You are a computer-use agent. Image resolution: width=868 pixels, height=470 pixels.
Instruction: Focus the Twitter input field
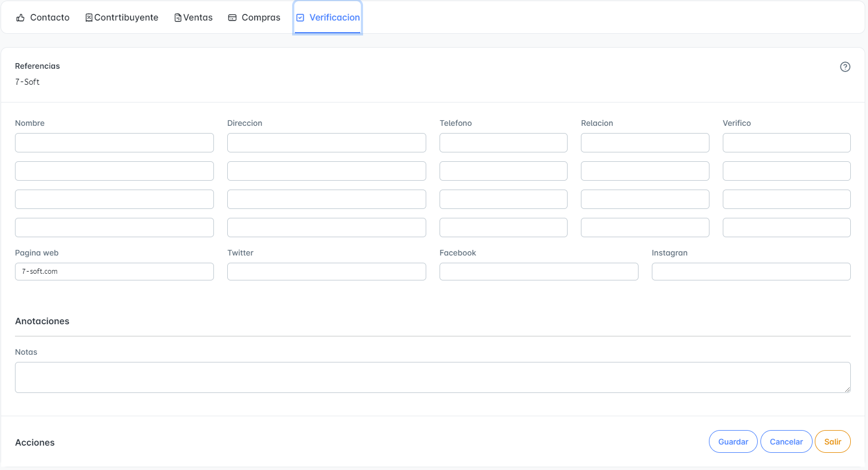click(326, 272)
